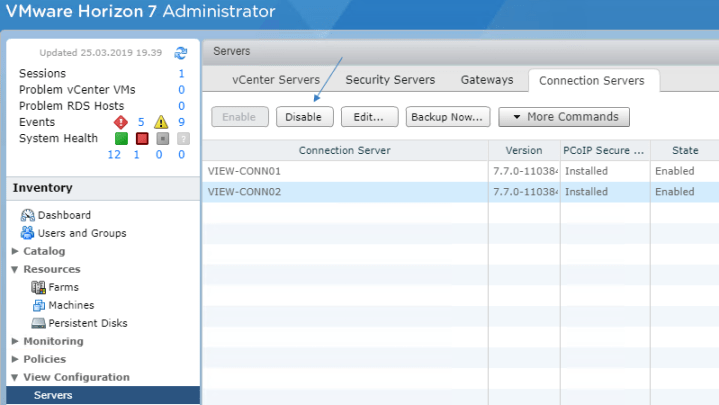The image size is (719, 405).
Task: Switch to the Gateways tab
Action: tap(487, 80)
